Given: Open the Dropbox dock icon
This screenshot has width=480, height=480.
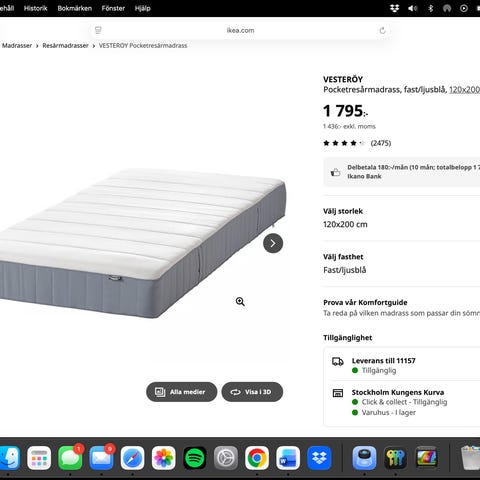Looking at the screenshot, I should (x=319, y=458).
